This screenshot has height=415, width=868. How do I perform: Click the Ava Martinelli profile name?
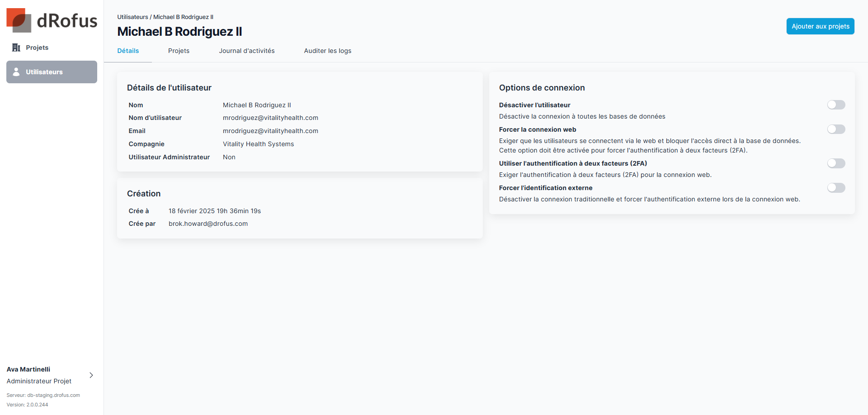(x=28, y=369)
